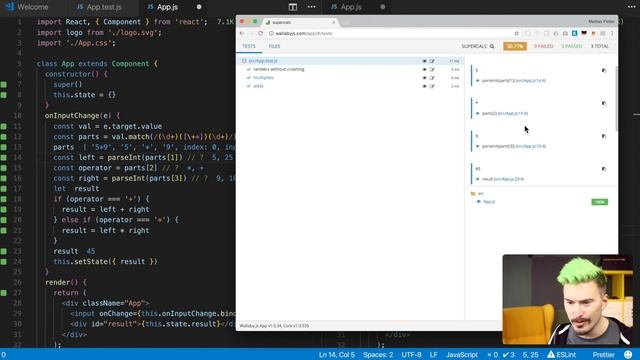This screenshot has width=640, height=360.
Task: Open result source link src/App.js:23
Action: click(509, 179)
